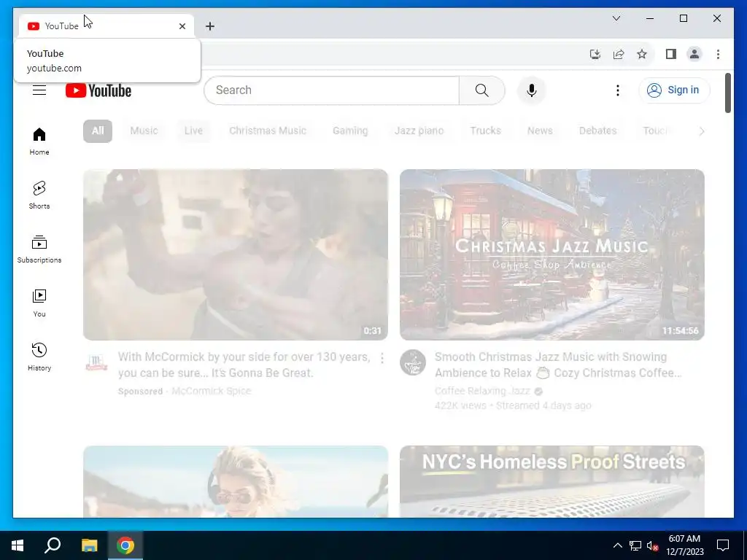Open History from the sidebar
The height and width of the screenshot is (560, 747).
click(x=39, y=357)
